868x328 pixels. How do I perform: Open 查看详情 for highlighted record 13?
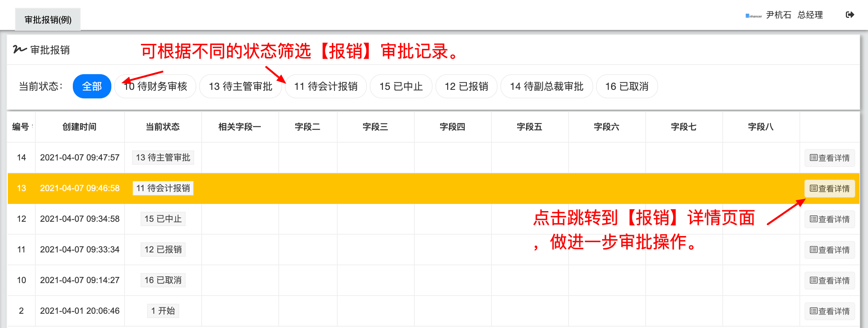tap(830, 188)
